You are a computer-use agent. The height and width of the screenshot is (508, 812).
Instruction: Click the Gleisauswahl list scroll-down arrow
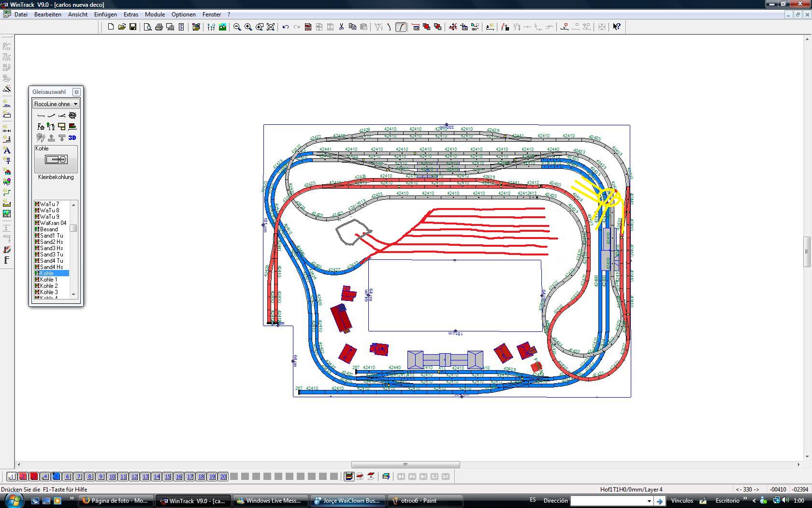(73, 294)
